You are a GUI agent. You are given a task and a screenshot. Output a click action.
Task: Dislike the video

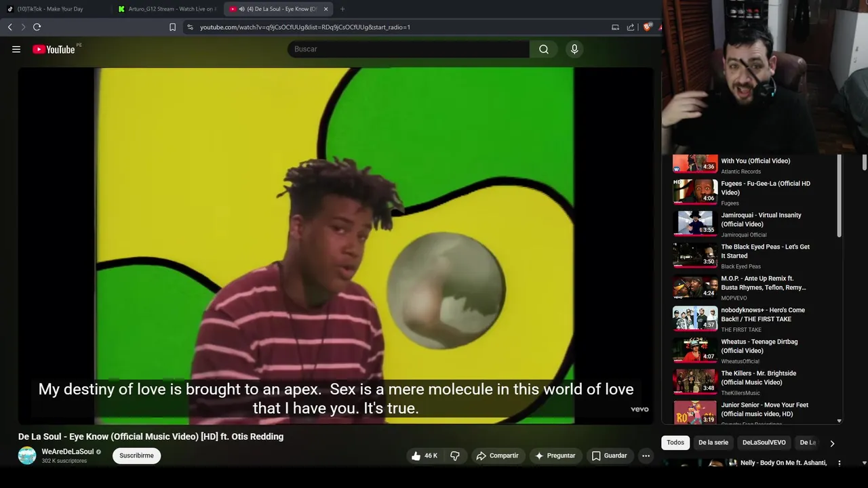point(455,455)
